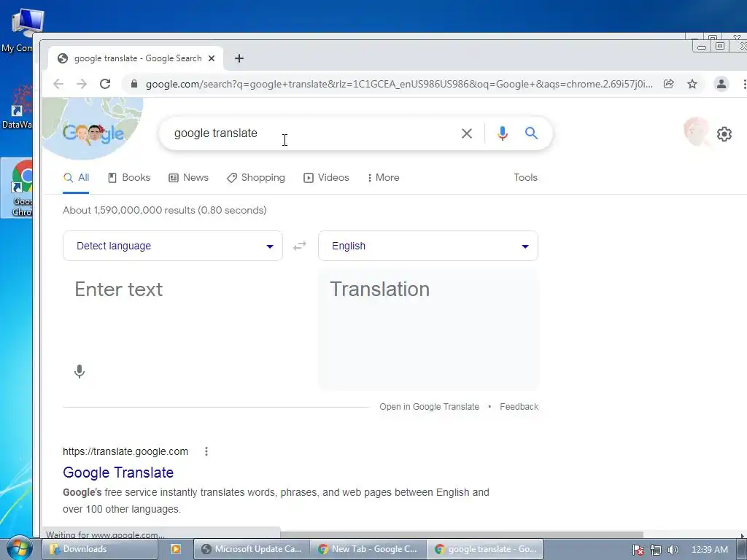Click the lock icon in address bar
Image resolution: width=747 pixels, height=560 pixels.
(134, 85)
